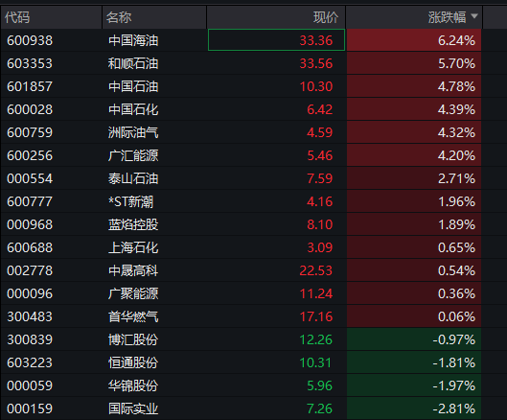Viewport: 507px width, 420px height.
Task: Click the green price 10.31
Action: [316, 362]
